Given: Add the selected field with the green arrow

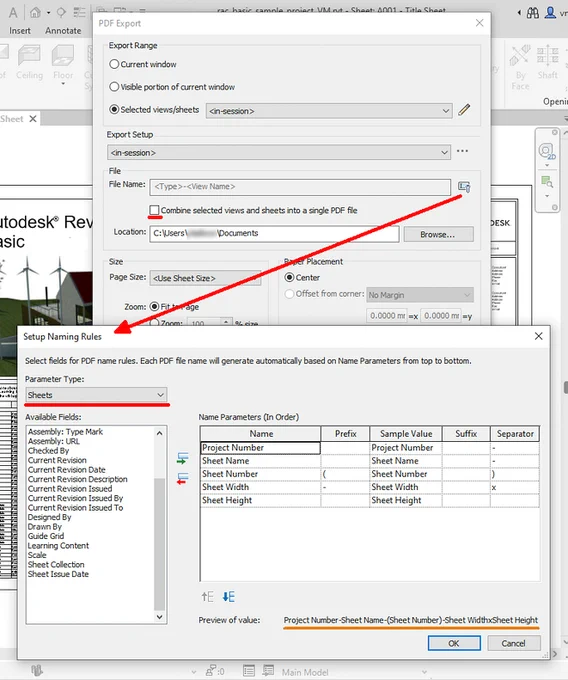Looking at the screenshot, I should coord(183,458).
